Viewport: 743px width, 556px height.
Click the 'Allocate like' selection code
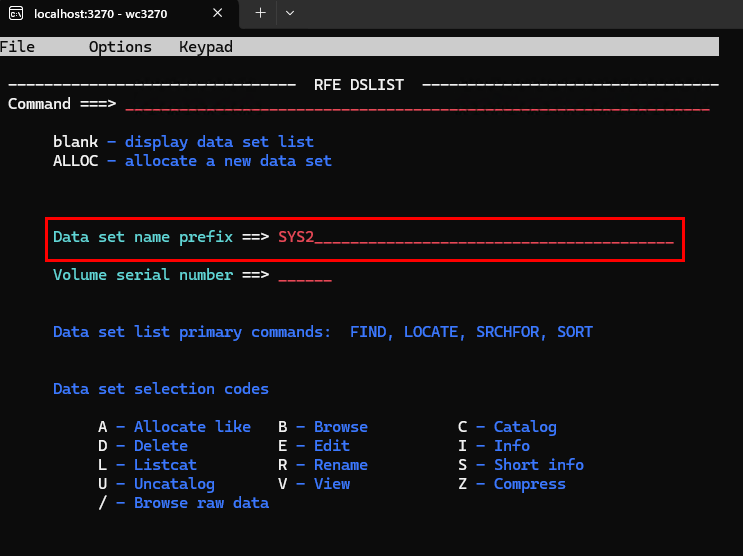tap(192, 427)
